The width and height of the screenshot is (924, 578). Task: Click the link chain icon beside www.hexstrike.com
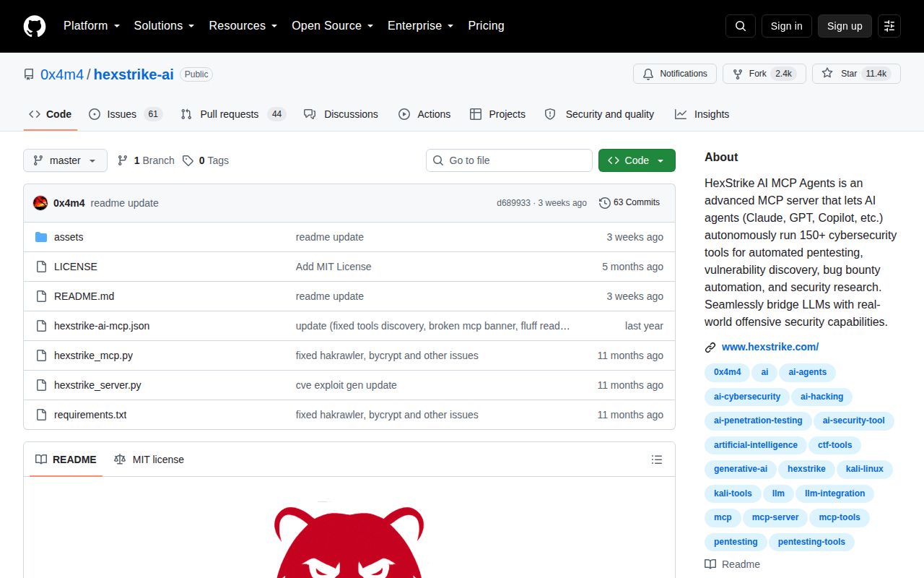[x=710, y=348]
